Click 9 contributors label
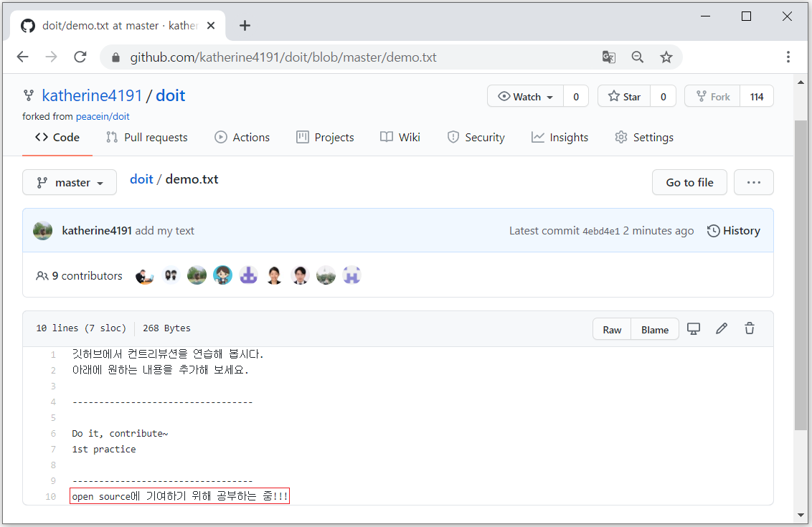The width and height of the screenshot is (812, 527). 79,276
